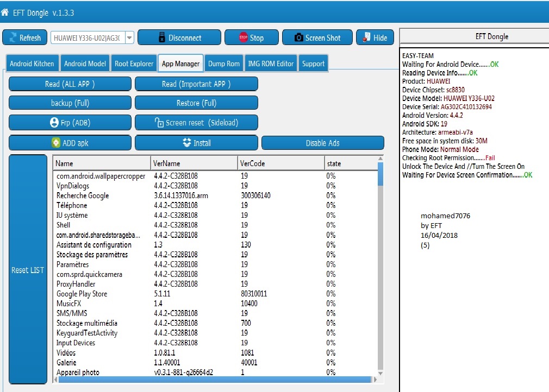Open the Dump Rom tab

pyautogui.click(x=224, y=64)
